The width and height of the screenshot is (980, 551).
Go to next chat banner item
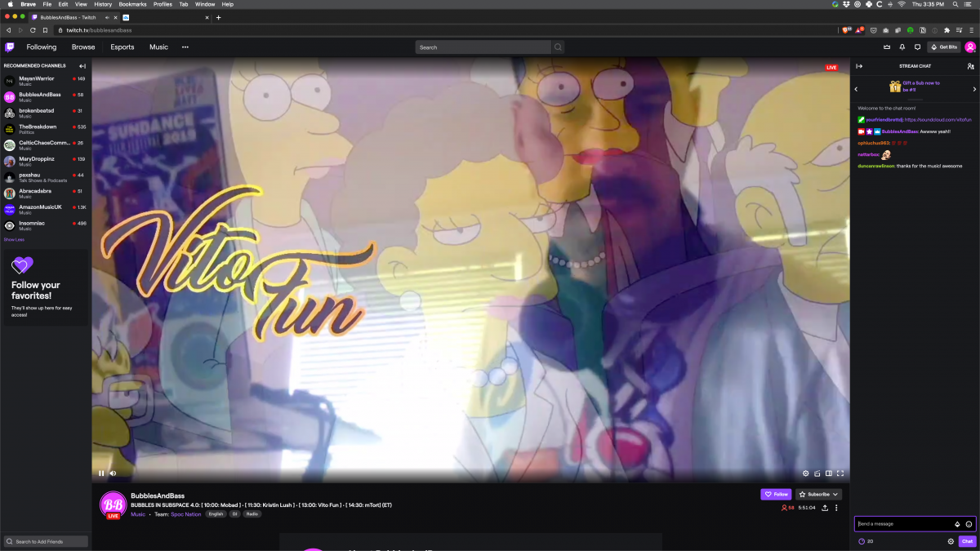click(x=974, y=88)
